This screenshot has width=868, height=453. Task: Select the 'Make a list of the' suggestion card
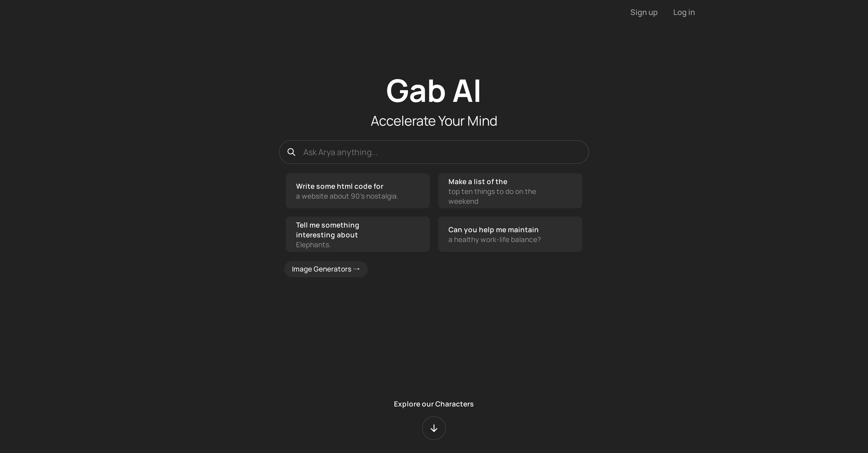[x=510, y=191]
